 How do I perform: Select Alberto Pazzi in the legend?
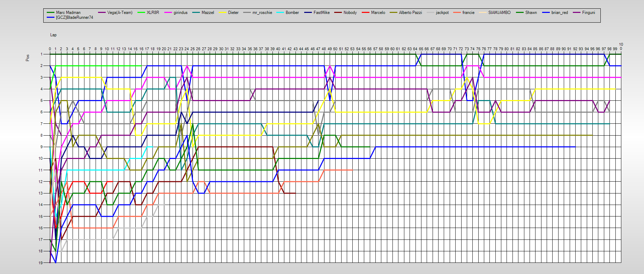point(410,13)
